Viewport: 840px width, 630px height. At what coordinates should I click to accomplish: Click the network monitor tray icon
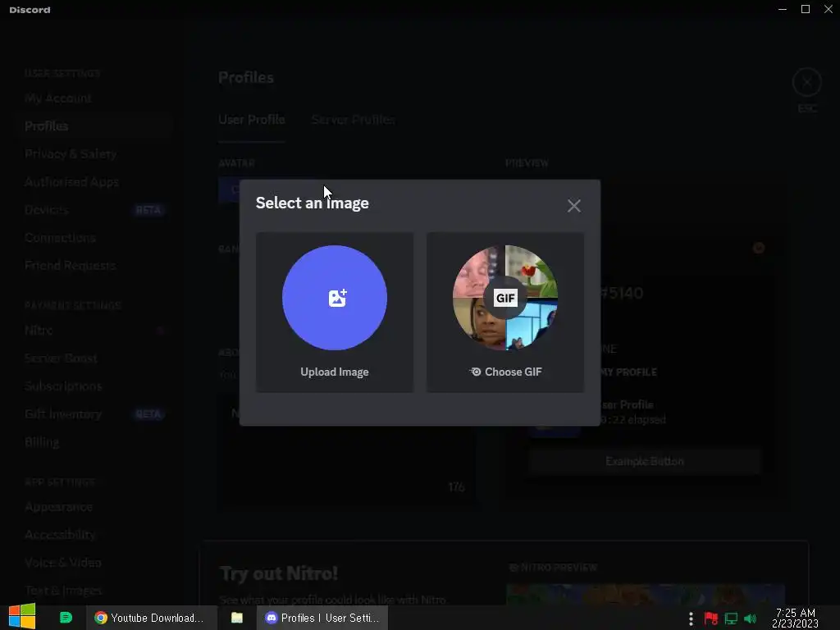[731, 619]
